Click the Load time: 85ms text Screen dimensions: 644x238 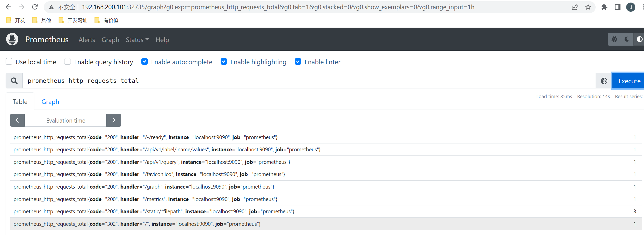pos(554,96)
